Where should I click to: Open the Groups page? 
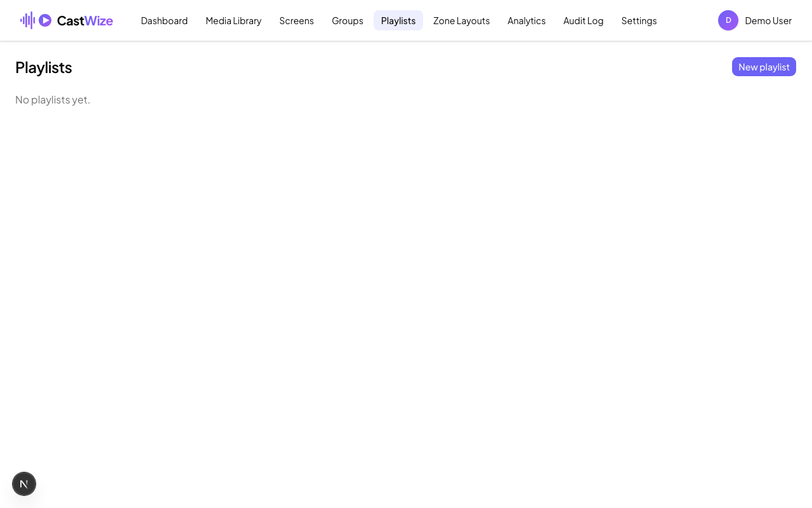[x=348, y=20]
